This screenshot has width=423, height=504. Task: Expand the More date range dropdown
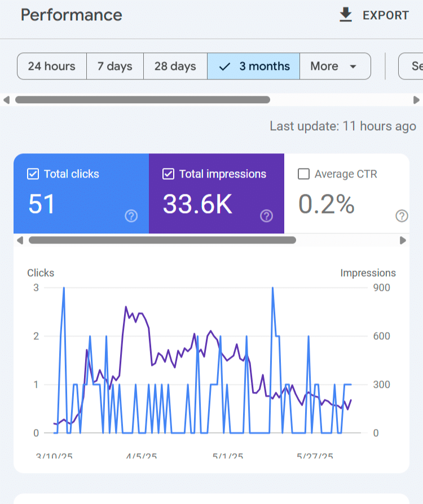coord(334,67)
